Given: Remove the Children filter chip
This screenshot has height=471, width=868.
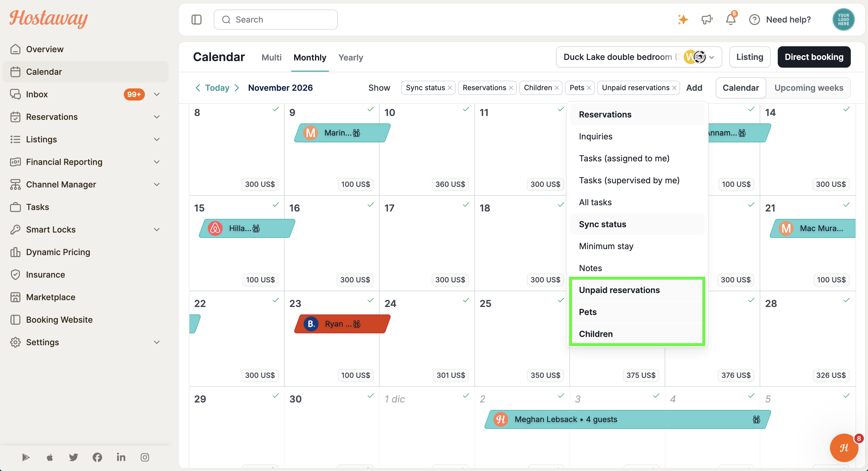Looking at the screenshot, I should [557, 88].
